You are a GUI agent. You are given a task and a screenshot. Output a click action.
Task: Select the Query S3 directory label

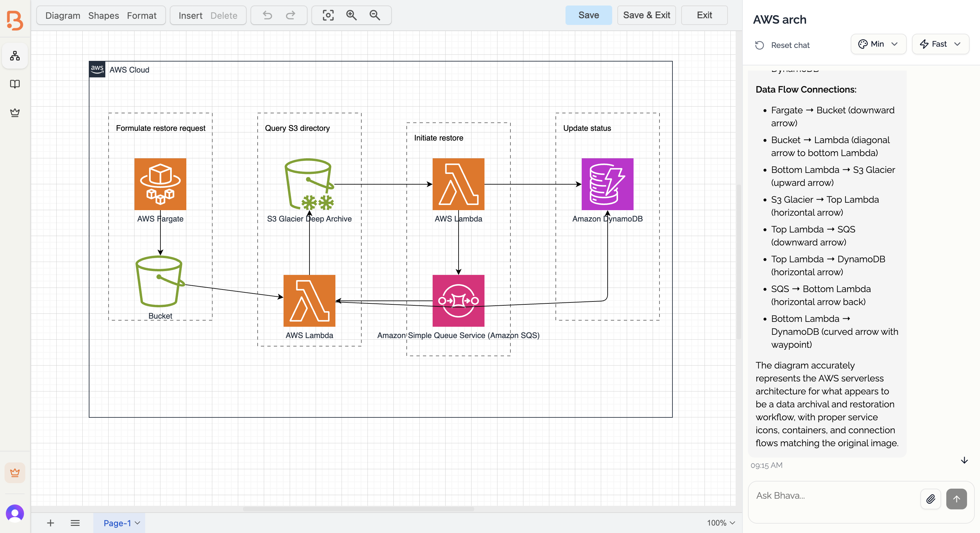297,128
